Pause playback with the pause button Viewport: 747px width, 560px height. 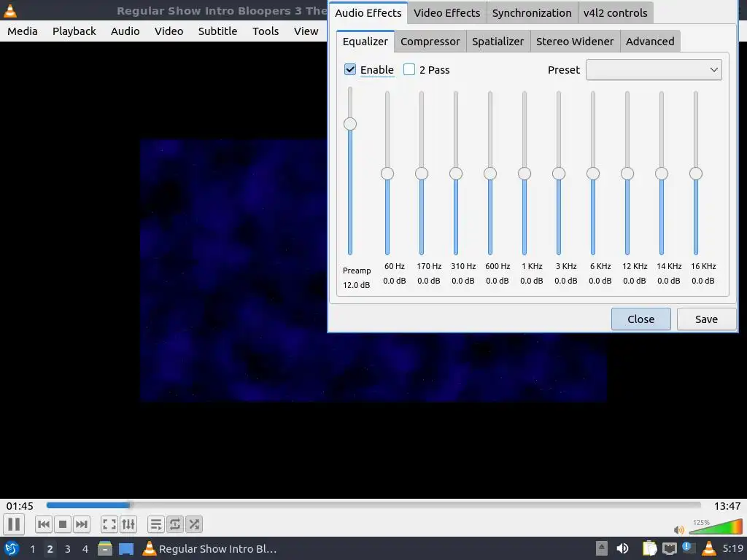coord(14,524)
